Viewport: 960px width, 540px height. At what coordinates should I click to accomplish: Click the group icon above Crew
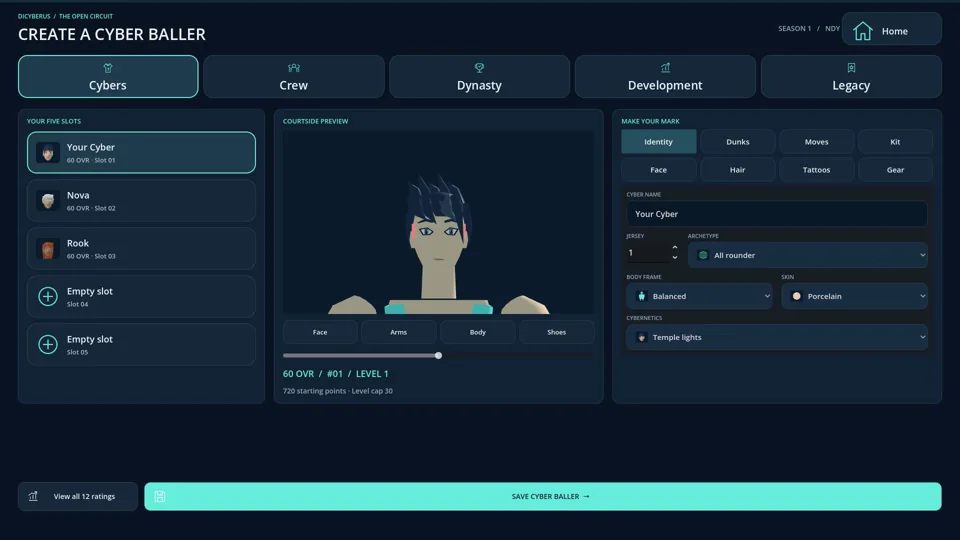pos(294,67)
